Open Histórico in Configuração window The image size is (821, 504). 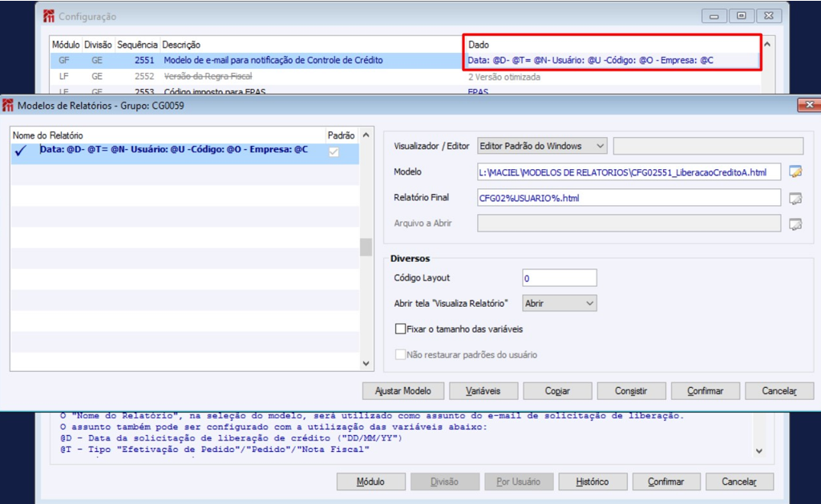(x=592, y=482)
